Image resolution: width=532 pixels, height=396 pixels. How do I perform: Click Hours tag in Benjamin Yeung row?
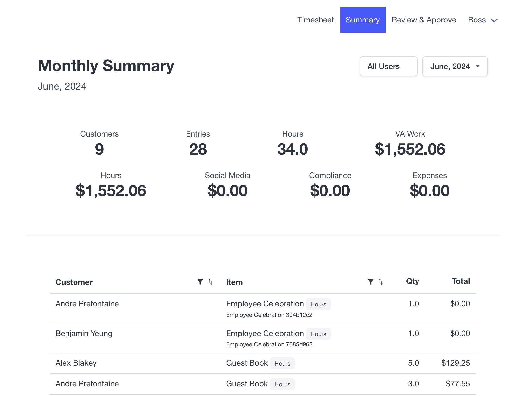(318, 334)
